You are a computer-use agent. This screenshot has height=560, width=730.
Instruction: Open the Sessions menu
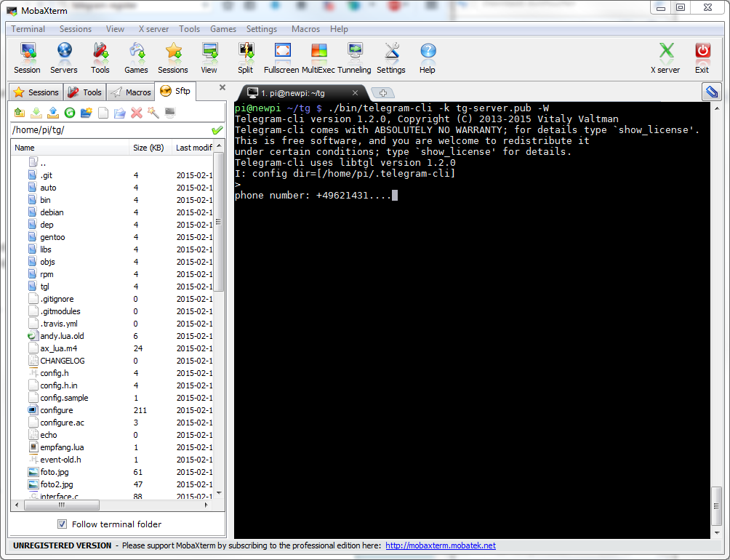tap(76, 29)
